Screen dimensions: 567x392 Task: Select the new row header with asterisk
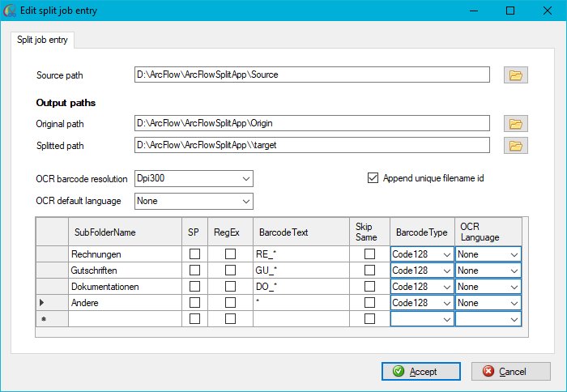pos(52,319)
